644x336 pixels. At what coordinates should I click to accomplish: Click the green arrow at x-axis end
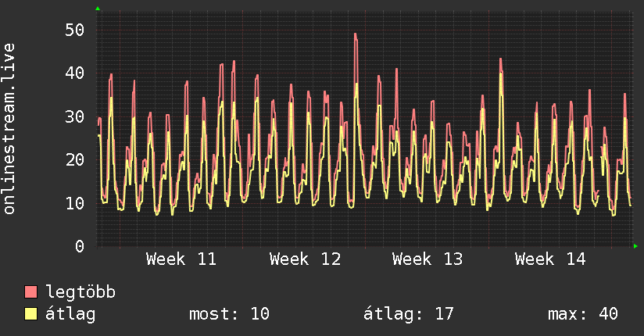(635, 246)
